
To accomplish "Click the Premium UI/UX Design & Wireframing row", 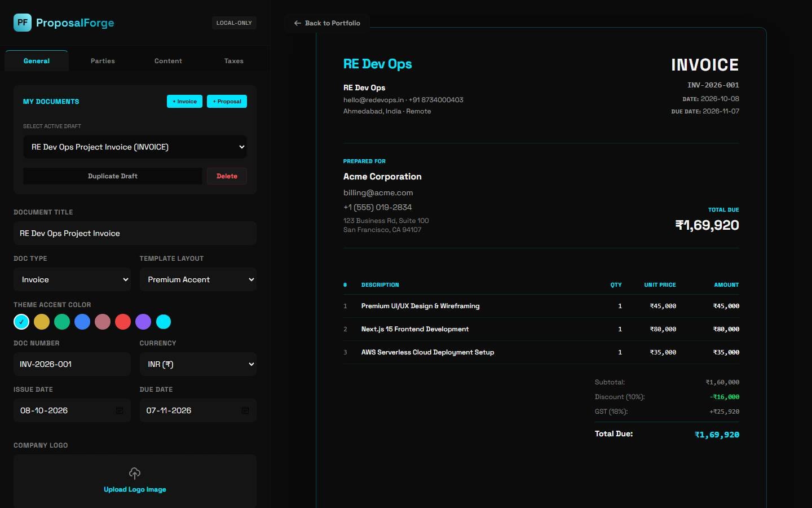I will click(541, 306).
